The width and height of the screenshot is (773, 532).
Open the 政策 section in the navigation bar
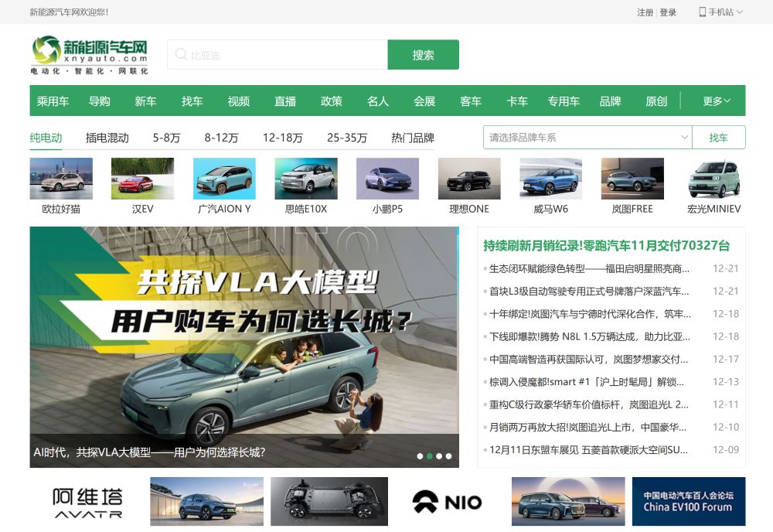click(x=331, y=101)
